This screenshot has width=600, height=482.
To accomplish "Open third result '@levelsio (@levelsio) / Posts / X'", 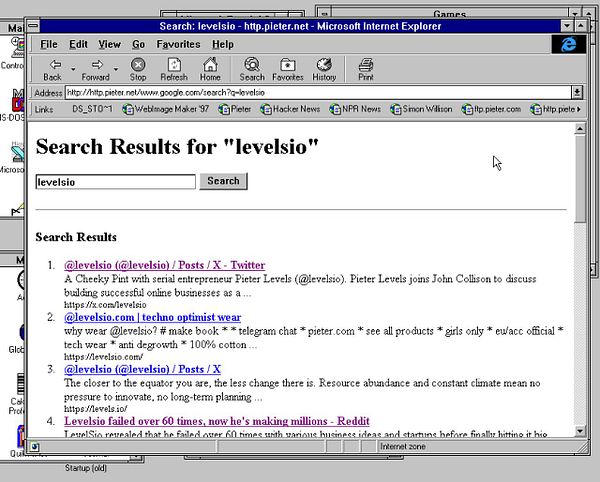I will (142, 369).
